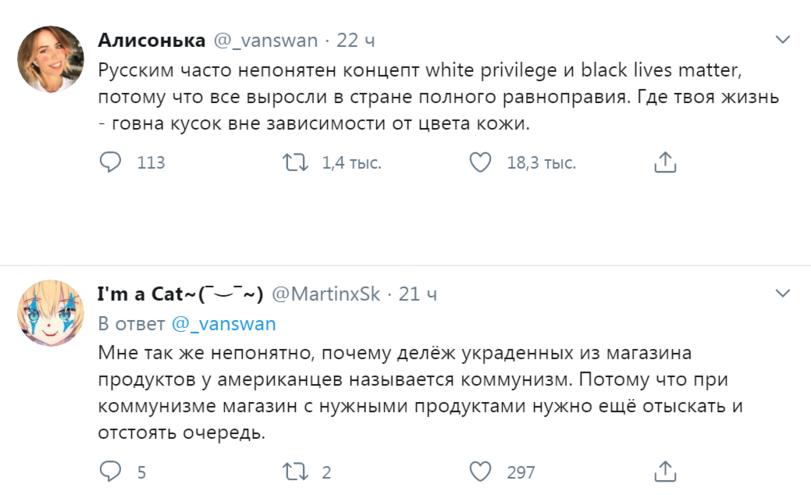Retweet I'm a Cat's reply
This screenshot has height=495, width=811.
pyautogui.click(x=295, y=471)
